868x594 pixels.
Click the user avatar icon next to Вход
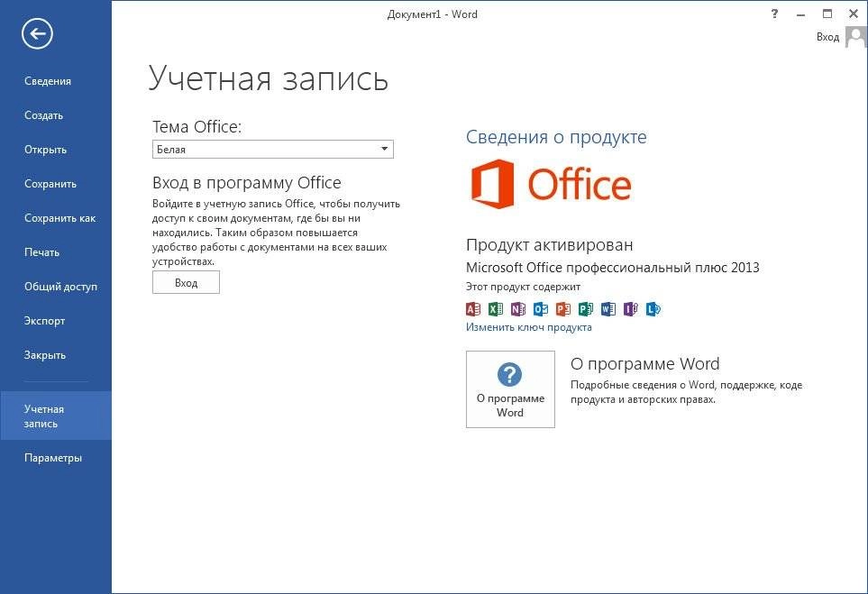(x=855, y=38)
